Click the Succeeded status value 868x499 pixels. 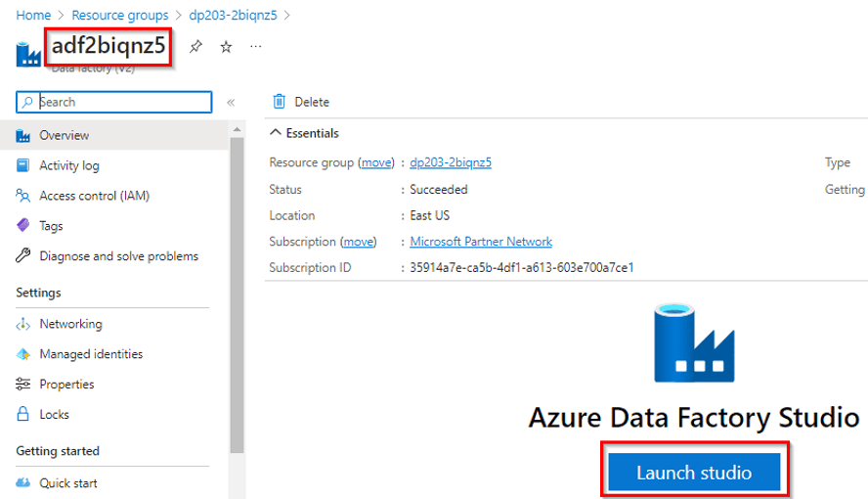pyautogui.click(x=439, y=190)
